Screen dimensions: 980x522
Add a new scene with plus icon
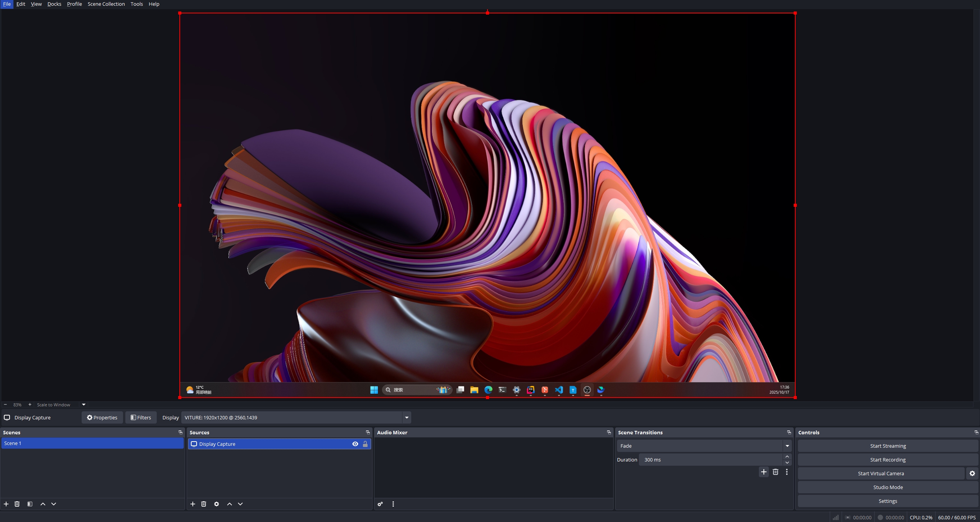(x=6, y=504)
